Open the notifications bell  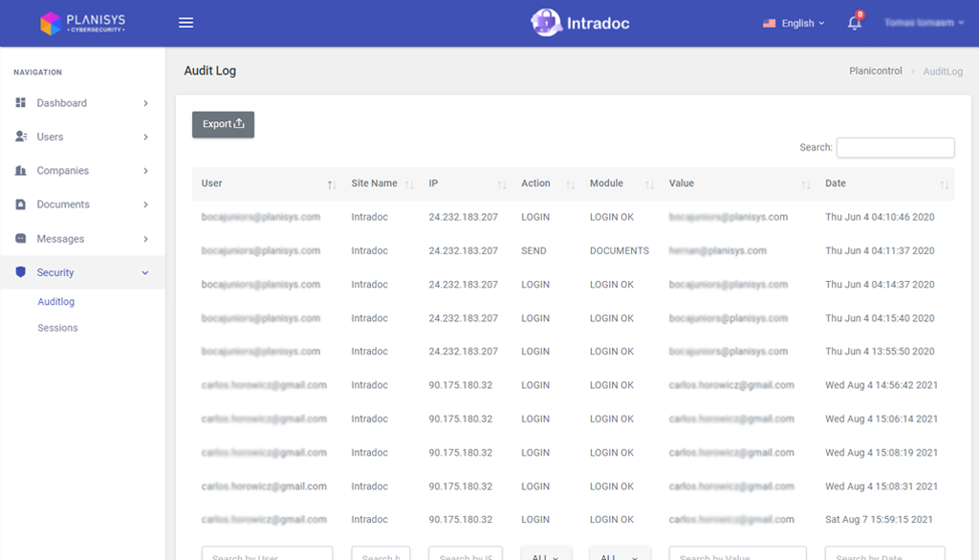pos(854,23)
